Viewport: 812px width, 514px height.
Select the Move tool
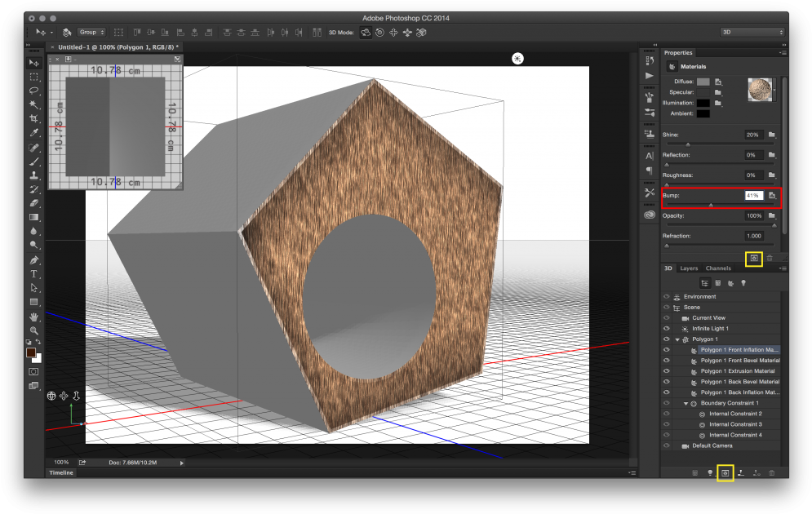pyautogui.click(x=34, y=63)
